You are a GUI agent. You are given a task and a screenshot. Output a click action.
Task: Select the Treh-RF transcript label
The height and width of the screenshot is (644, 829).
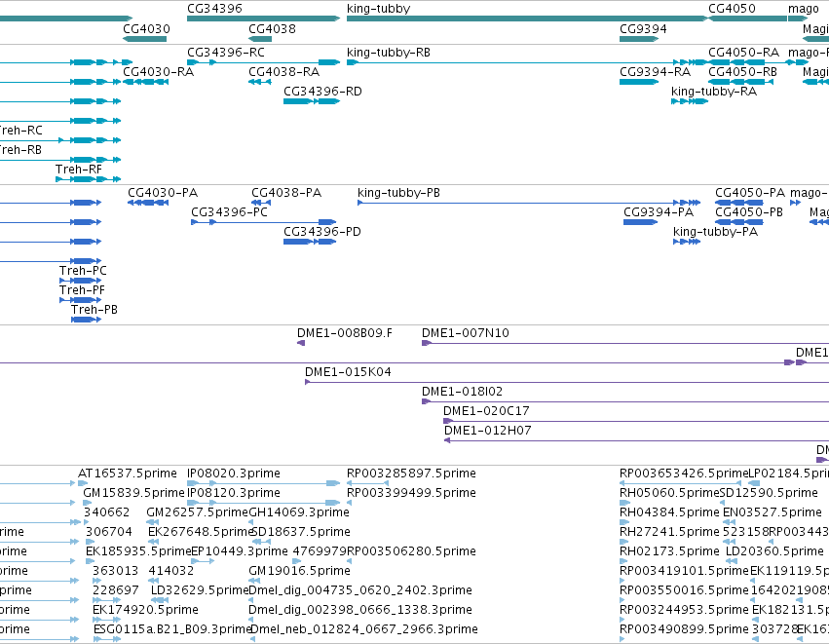[x=79, y=170]
